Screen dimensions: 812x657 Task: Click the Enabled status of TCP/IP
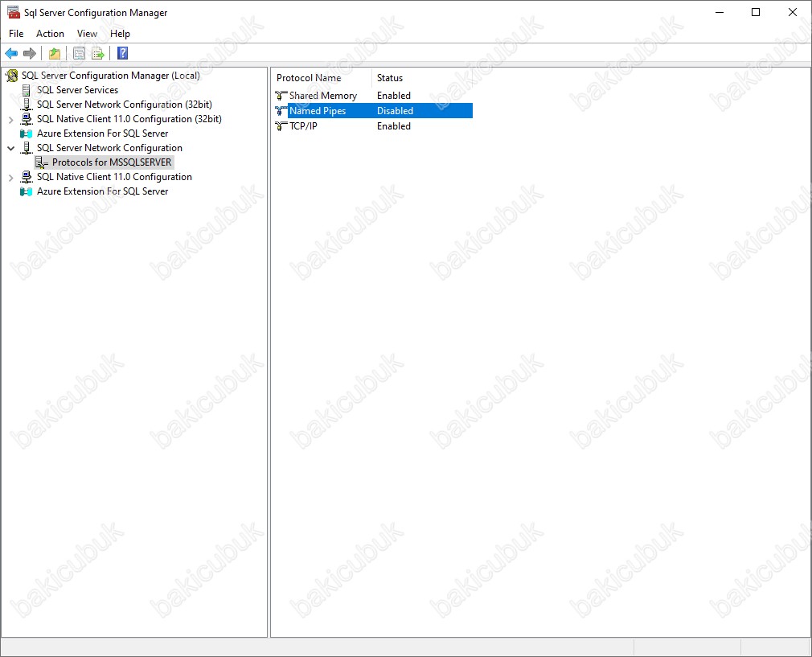pos(394,126)
